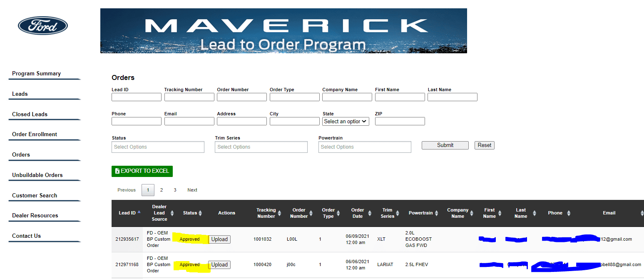Click order number j00c

click(x=291, y=265)
